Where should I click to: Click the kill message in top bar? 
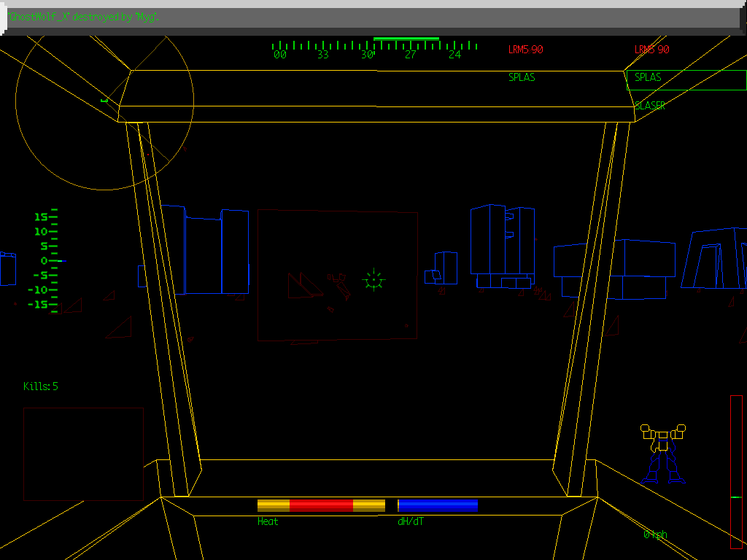85,17
